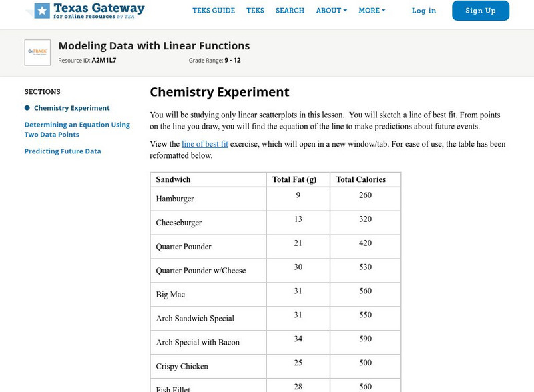The width and height of the screenshot is (534, 392).
Task: Expand the ABOUT dropdown menu
Action: tap(331, 11)
